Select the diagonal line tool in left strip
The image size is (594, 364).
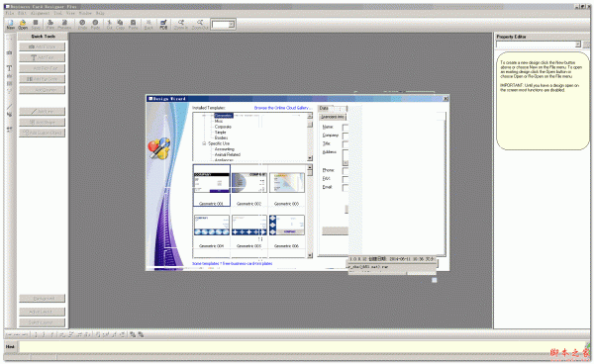tap(10, 106)
